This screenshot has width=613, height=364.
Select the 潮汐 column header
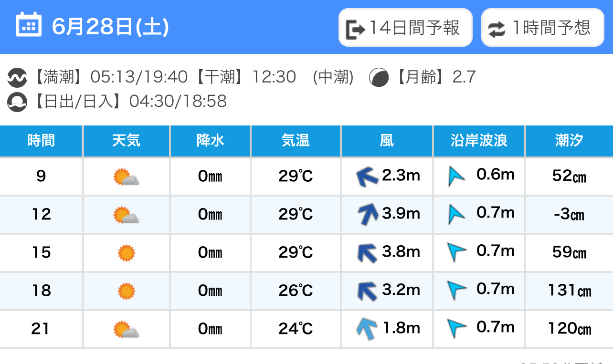(569, 141)
